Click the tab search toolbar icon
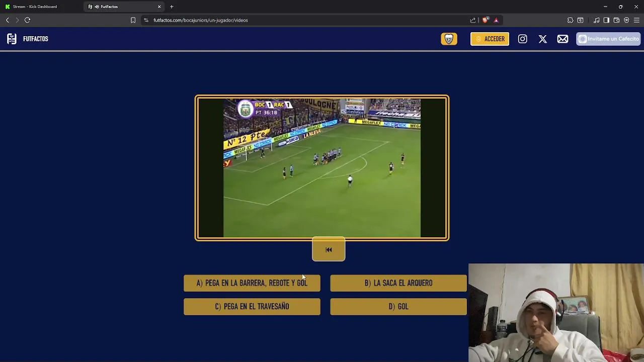Viewport: 644px width, 362px height. pyautogui.click(x=580, y=20)
